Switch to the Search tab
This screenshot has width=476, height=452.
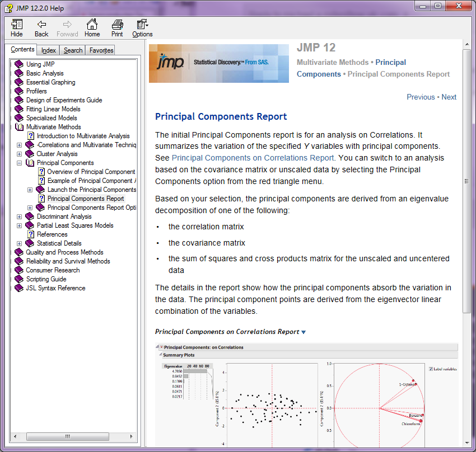coord(73,50)
